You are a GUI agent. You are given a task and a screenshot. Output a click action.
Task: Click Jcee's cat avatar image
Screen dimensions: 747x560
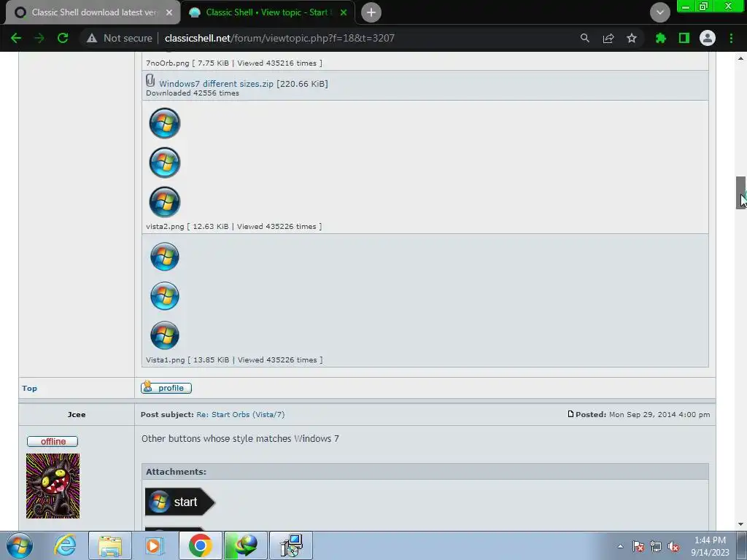click(x=53, y=486)
